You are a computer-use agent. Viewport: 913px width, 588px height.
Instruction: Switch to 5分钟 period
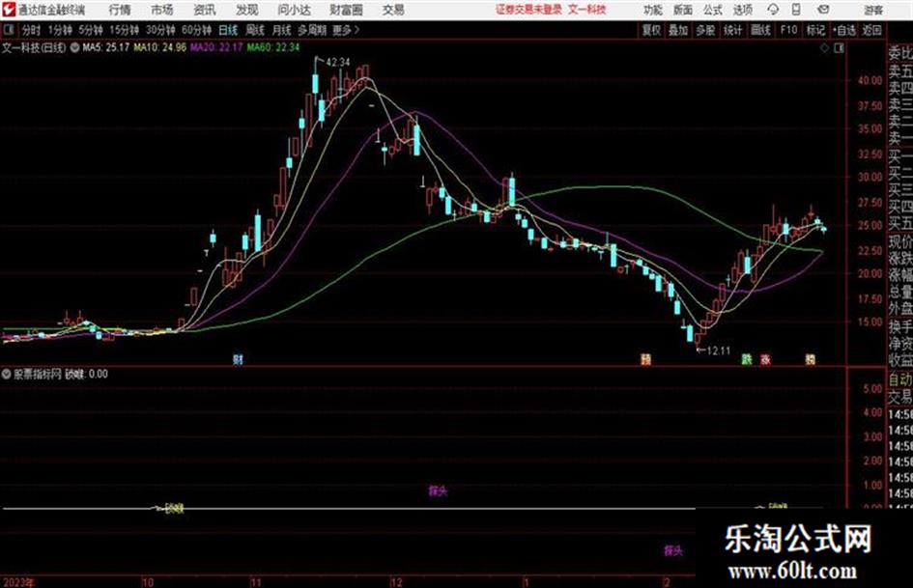(x=90, y=30)
